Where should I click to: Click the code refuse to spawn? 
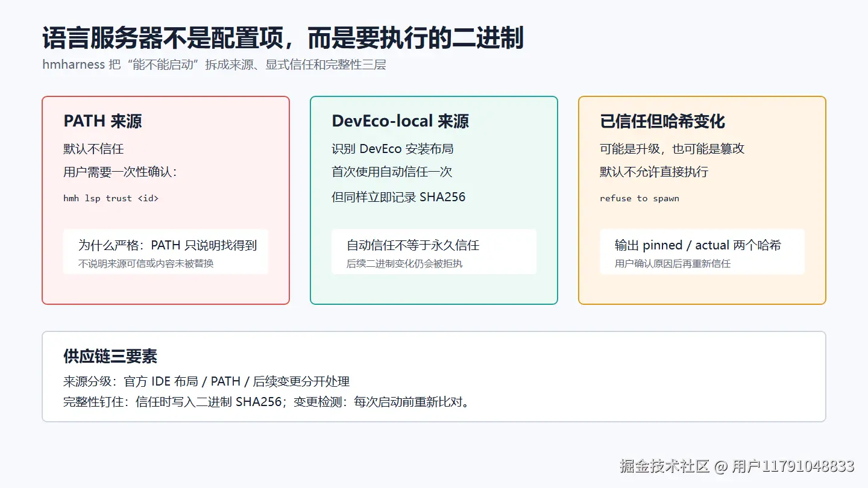point(640,198)
